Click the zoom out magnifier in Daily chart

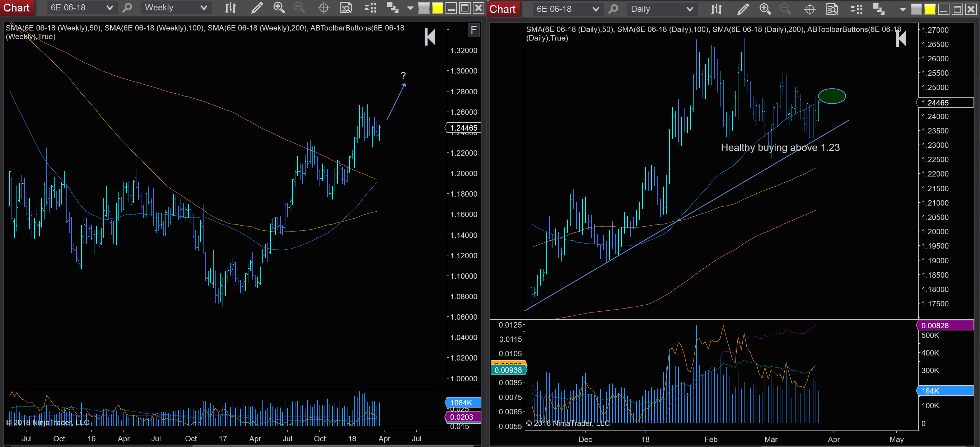(x=785, y=9)
